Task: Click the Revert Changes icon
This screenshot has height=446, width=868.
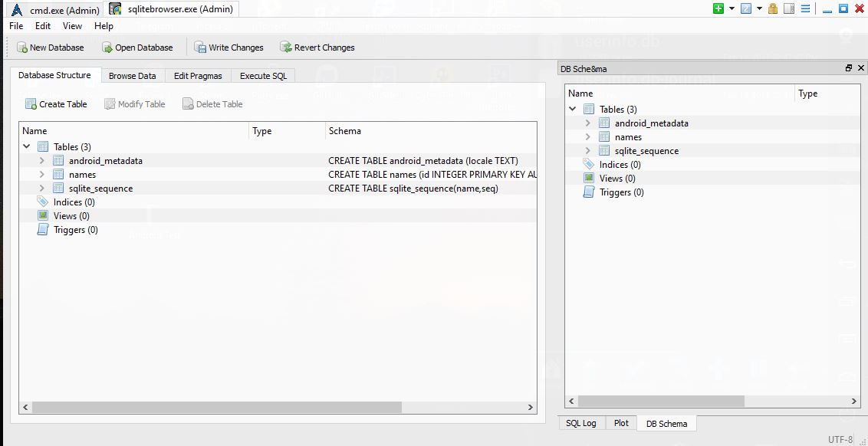Action: tap(286, 48)
